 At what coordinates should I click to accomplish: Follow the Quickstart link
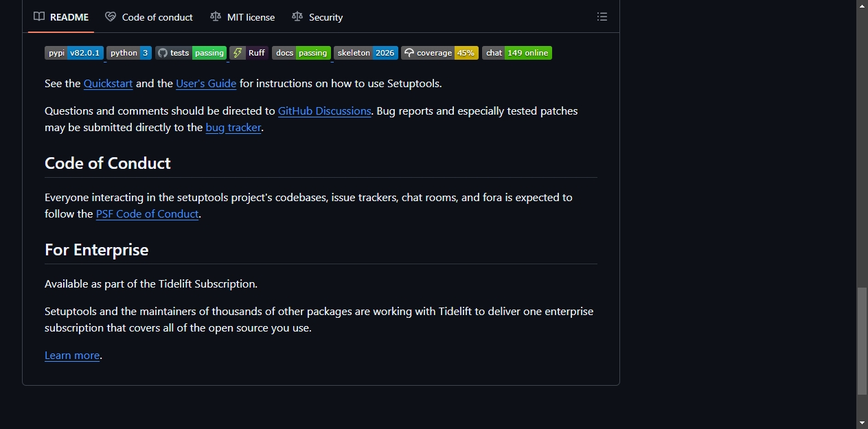[108, 84]
